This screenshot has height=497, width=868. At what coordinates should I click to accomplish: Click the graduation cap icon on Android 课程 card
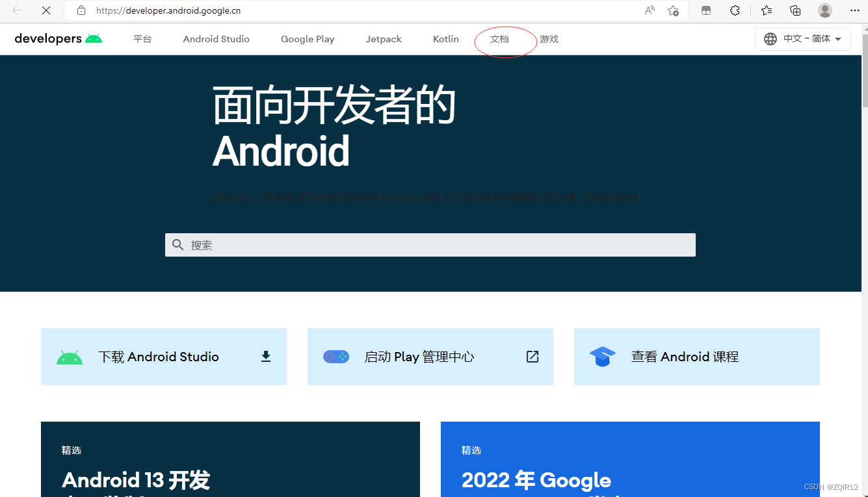click(x=602, y=356)
